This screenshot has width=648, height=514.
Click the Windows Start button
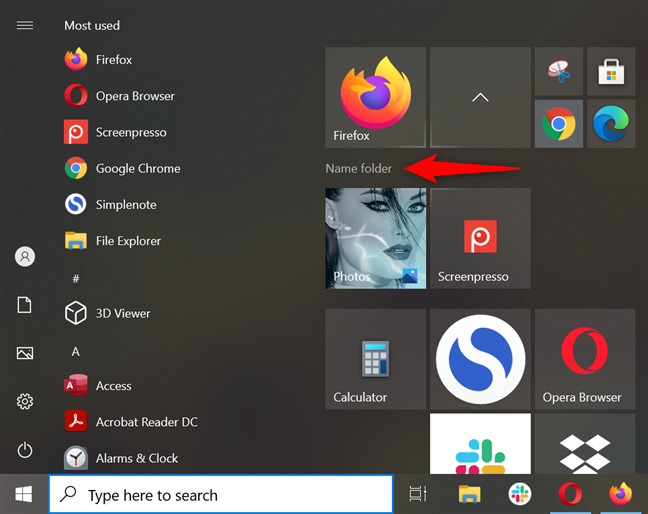24,494
